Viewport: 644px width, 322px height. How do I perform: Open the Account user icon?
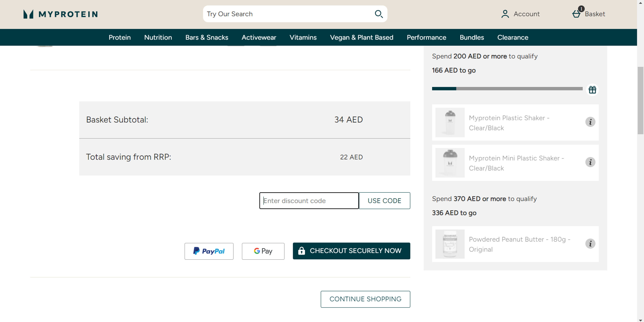click(505, 14)
